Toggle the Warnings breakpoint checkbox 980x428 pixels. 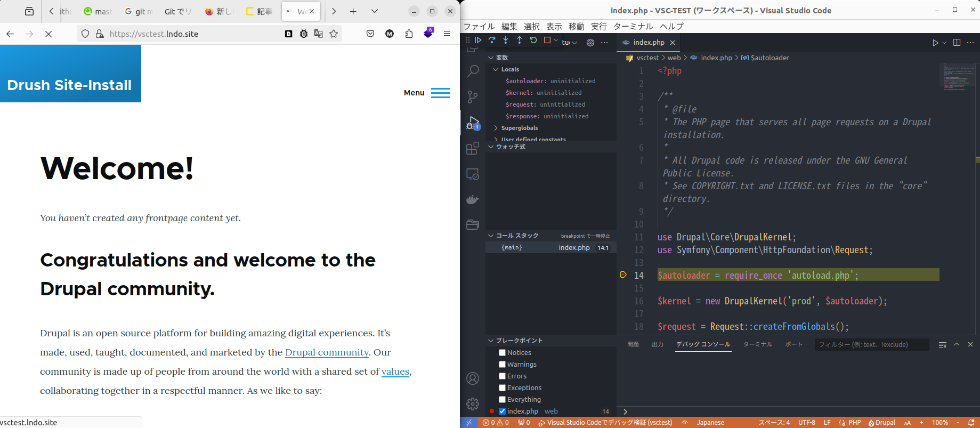[502, 365]
